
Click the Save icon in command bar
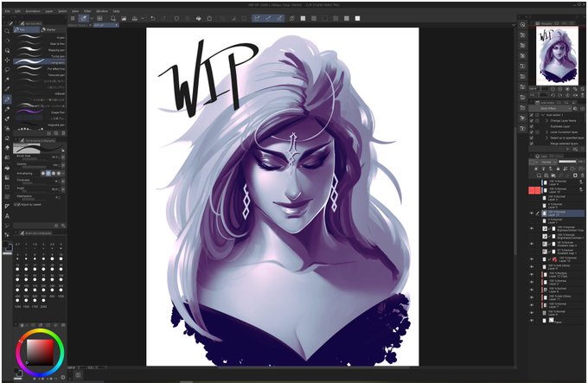tap(134, 18)
